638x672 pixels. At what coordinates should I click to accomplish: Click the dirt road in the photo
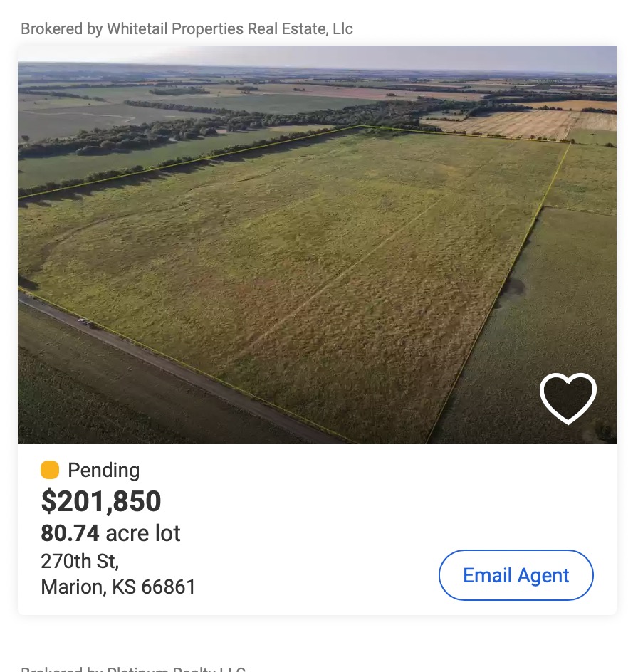142,356
